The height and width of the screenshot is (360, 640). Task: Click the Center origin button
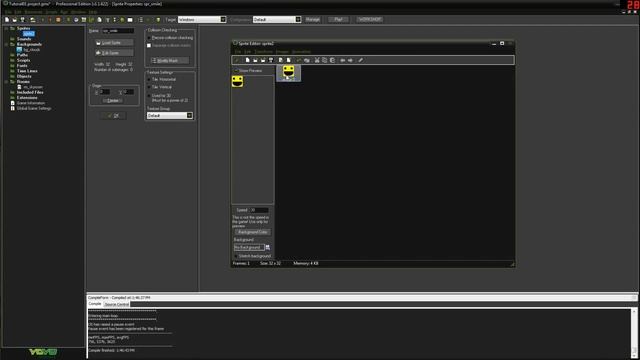coord(113,100)
